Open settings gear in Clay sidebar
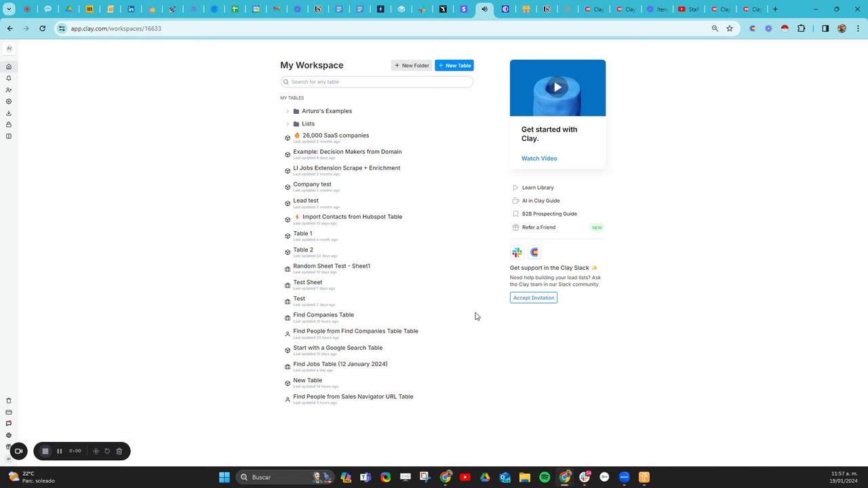This screenshot has width=868, height=488. coord(9,101)
